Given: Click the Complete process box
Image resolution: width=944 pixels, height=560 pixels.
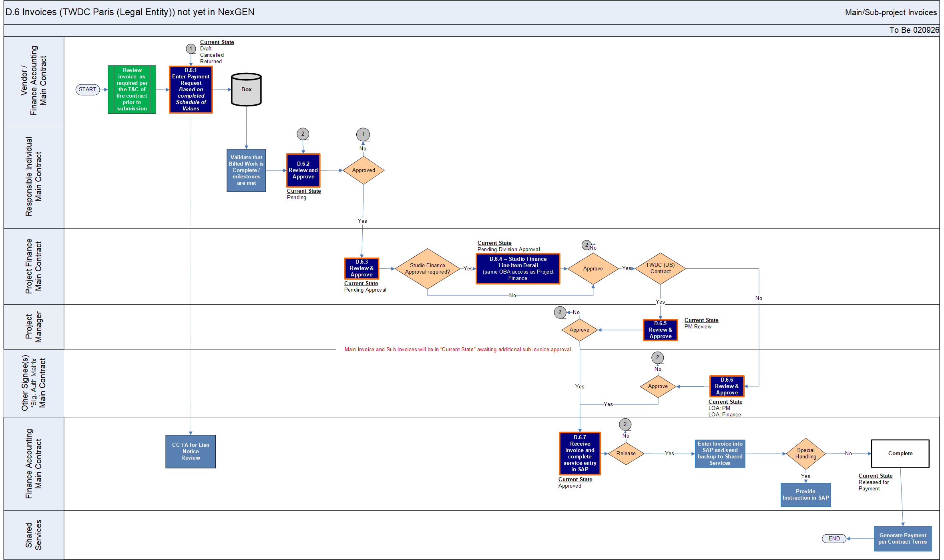Looking at the screenshot, I should 900,454.
